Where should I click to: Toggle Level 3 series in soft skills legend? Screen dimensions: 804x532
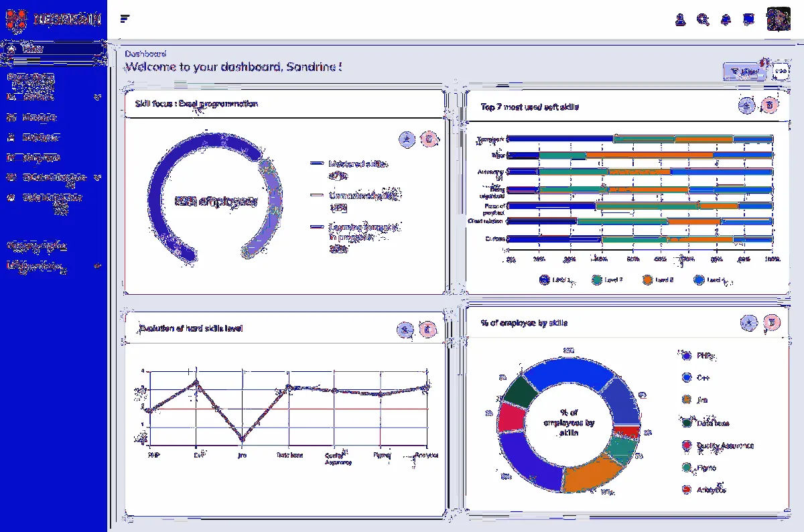659,280
